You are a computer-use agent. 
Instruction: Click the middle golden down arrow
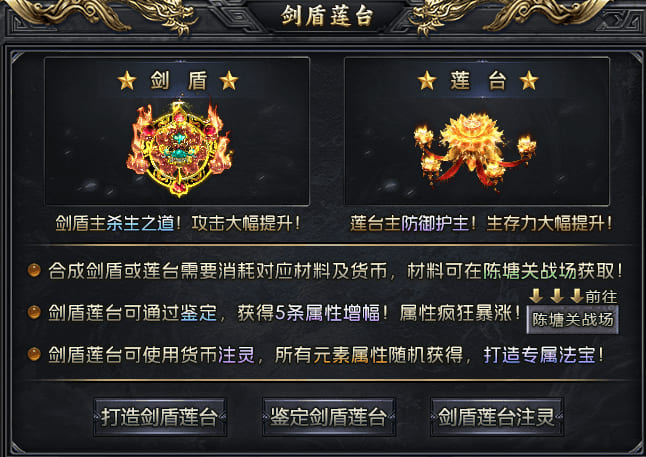tap(557, 295)
